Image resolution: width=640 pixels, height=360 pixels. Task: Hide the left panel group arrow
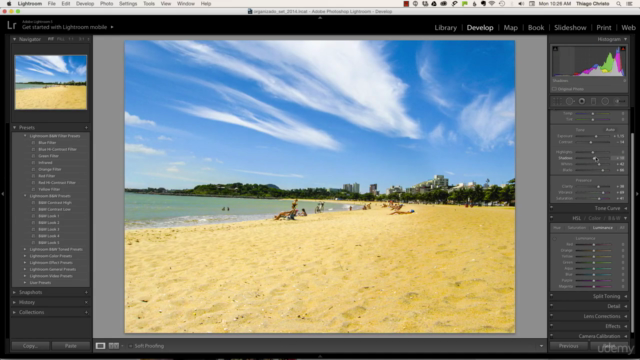3,194
